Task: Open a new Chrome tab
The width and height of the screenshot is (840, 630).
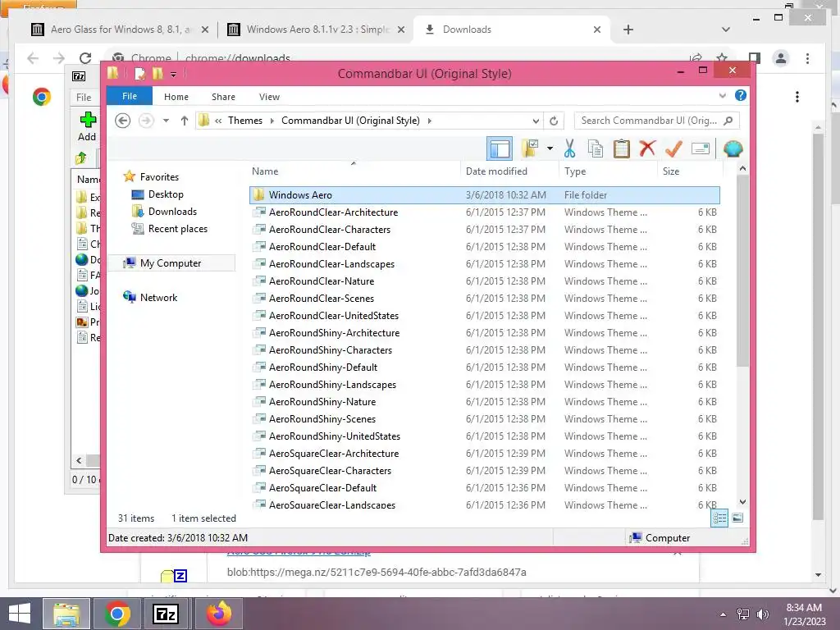Action: pyautogui.click(x=628, y=30)
